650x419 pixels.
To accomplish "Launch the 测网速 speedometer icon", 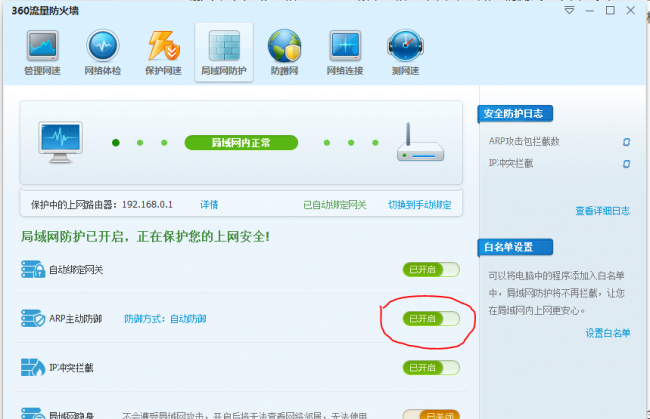I will 405,53.
